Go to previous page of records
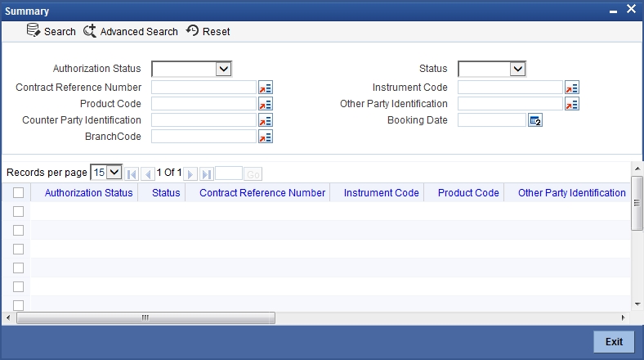644x360 pixels. click(148, 174)
